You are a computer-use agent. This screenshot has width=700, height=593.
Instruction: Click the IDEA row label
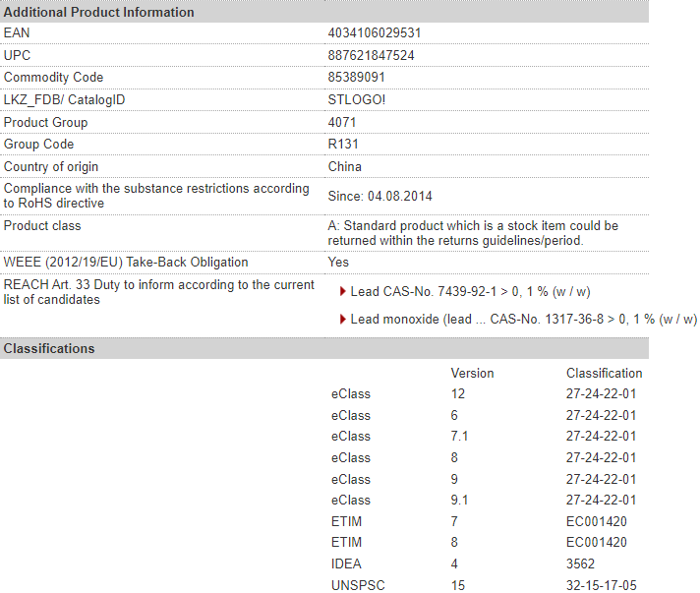click(346, 563)
